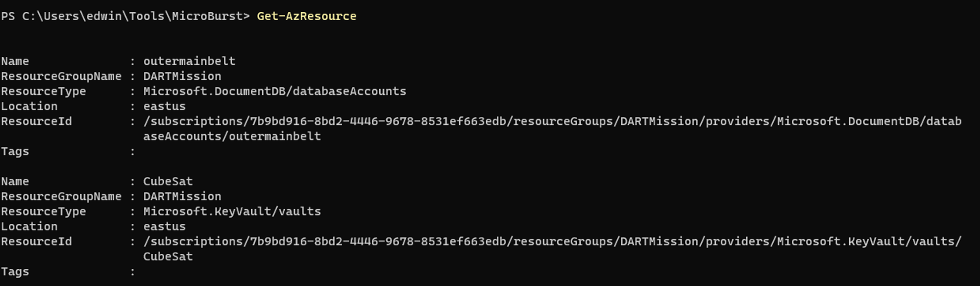Click the Name label of the first resource
The width and height of the screenshot is (980, 286).
(15, 61)
